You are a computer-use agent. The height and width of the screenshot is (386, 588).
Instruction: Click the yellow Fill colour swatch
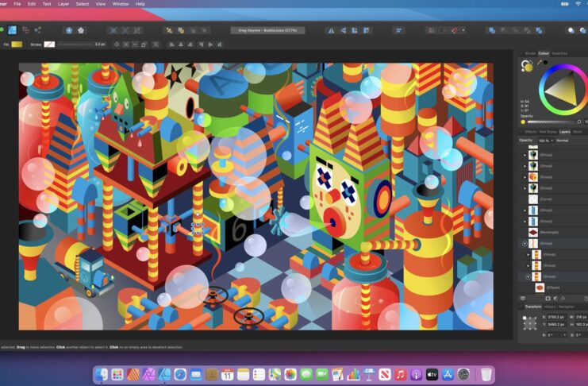(x=17, y=44)
